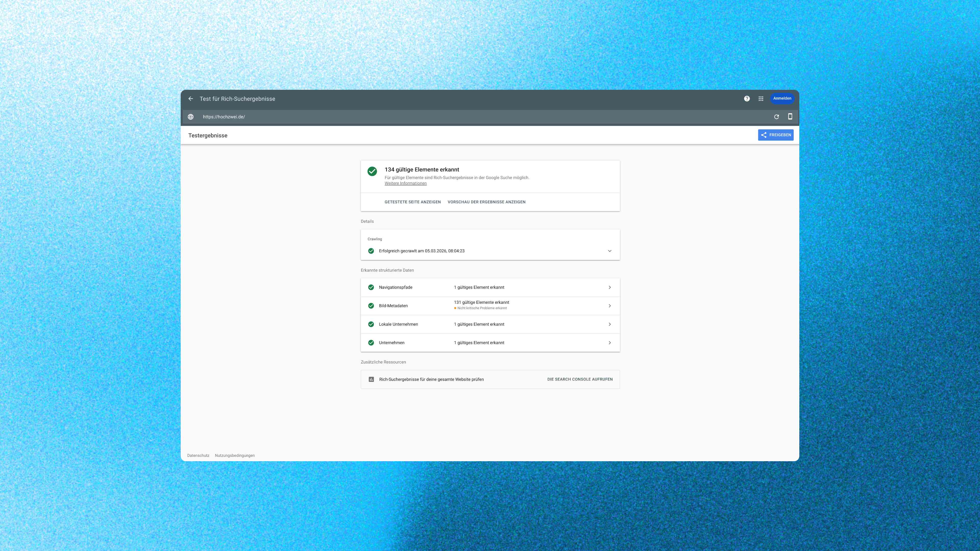The image size is (980, 551).
Task: Click the globe icon beside URL
Action: pyautogui.click(x=191, y=117)
